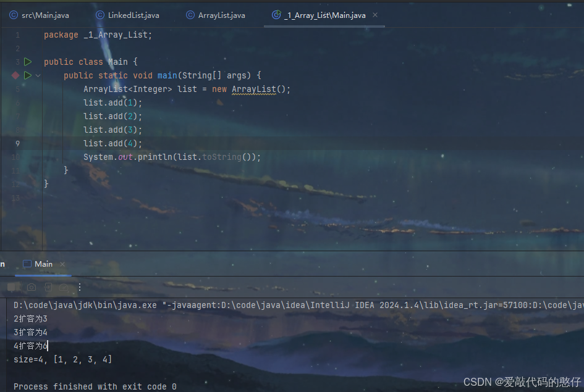Click the class icon on src\Main.java tab
The width and height of the screenshot is (584, 392).
click(14, 15)
